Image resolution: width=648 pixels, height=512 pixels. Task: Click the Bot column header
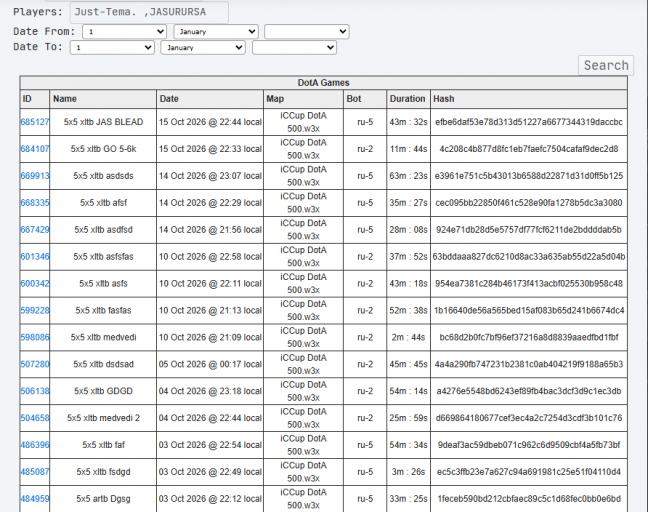[x=365, y=99]
